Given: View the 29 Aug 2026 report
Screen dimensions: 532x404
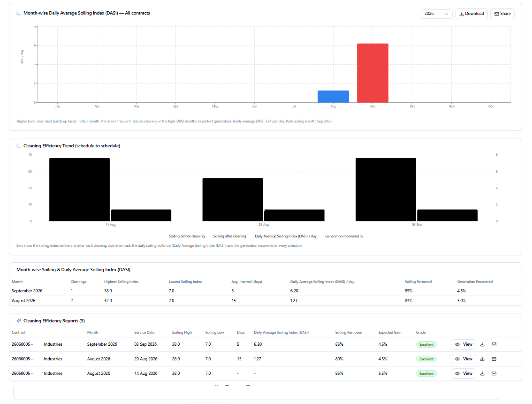Looking at the screenshot, I should pyautogui.click(x=464, y=359).
